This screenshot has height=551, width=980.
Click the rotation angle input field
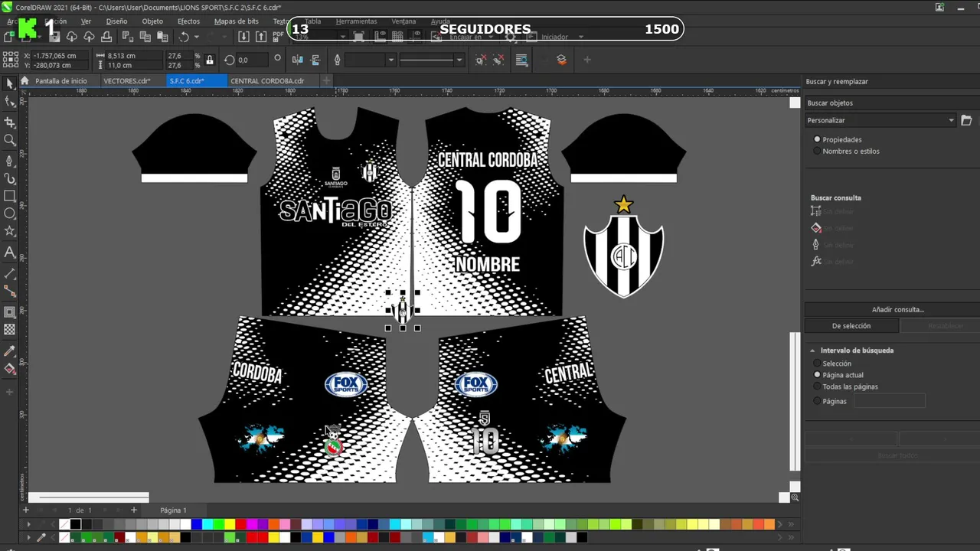click(x=253, y=60)
